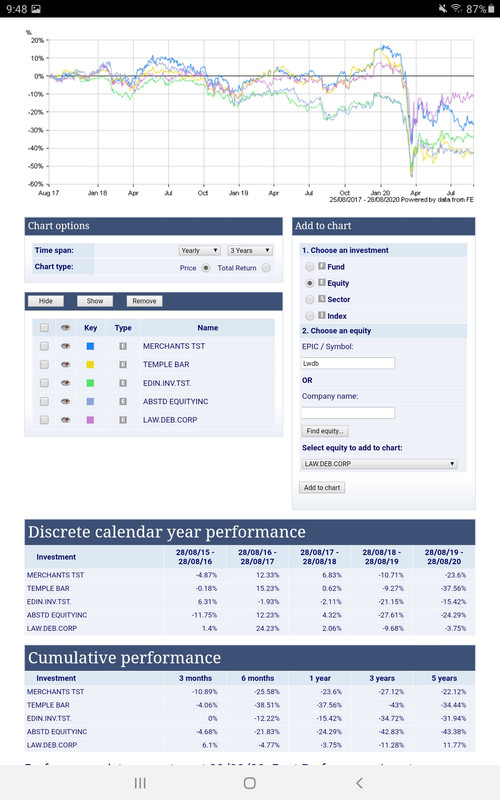Open the 3 Years dropdown
The height and width of the screenshot is (800, 500).
tap(250, 251)
